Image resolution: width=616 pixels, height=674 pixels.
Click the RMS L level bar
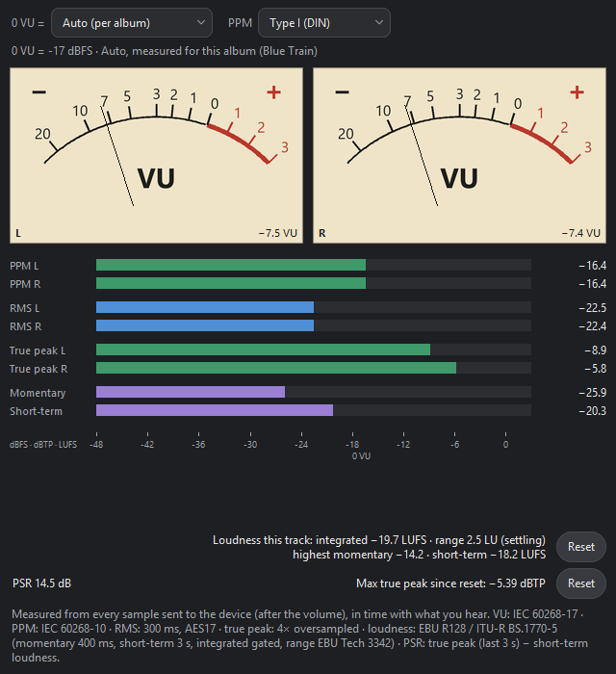[x=314, y=307]
